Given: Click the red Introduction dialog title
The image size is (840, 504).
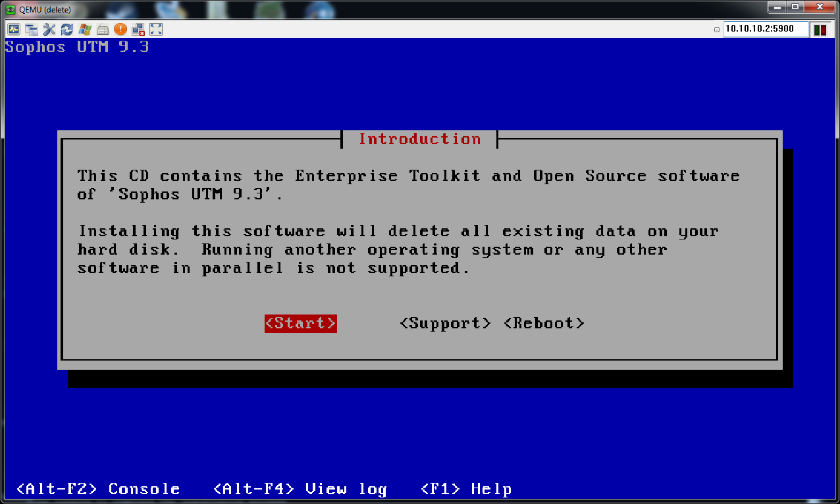Looking at the screenshot, I should tap(419, 139).
